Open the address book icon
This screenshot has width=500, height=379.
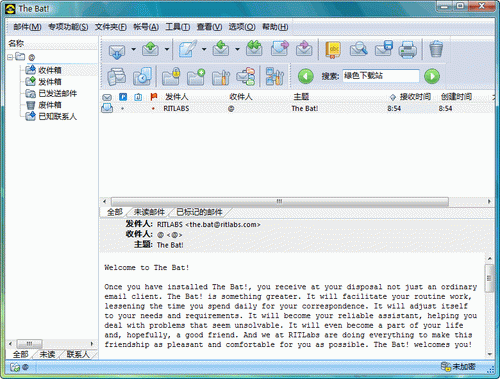tap(333, 50)
